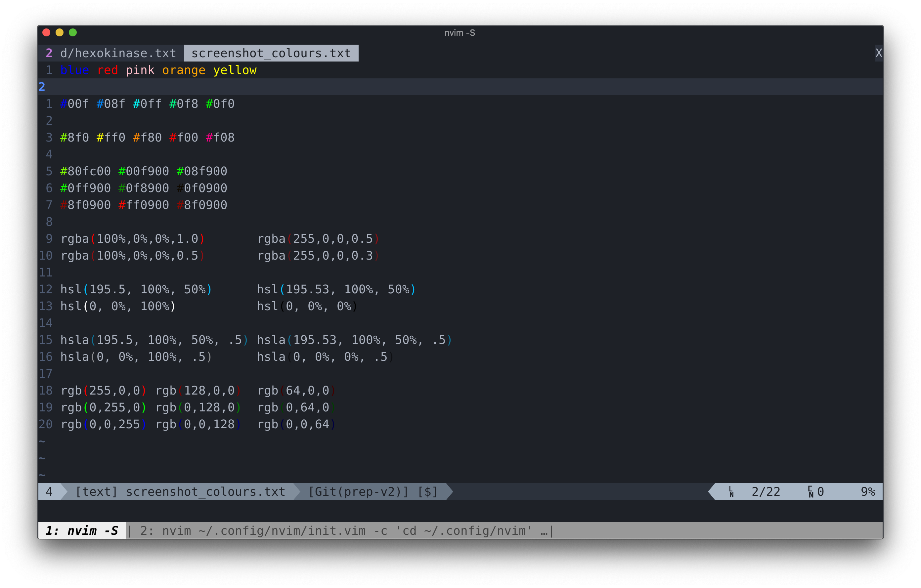This screenshot has width=921, height=588.
Task: Switch to the d/hexokinase.txt buffer tab
Action: point(118,53)
